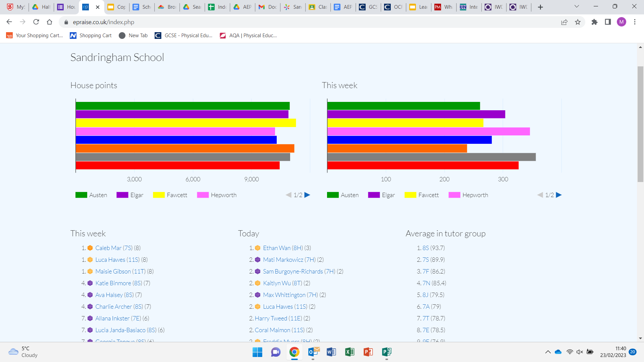Viewport: 644px width, 362px height.
Task: Open Outlook from the taskbar
Action: click(313, 352)
